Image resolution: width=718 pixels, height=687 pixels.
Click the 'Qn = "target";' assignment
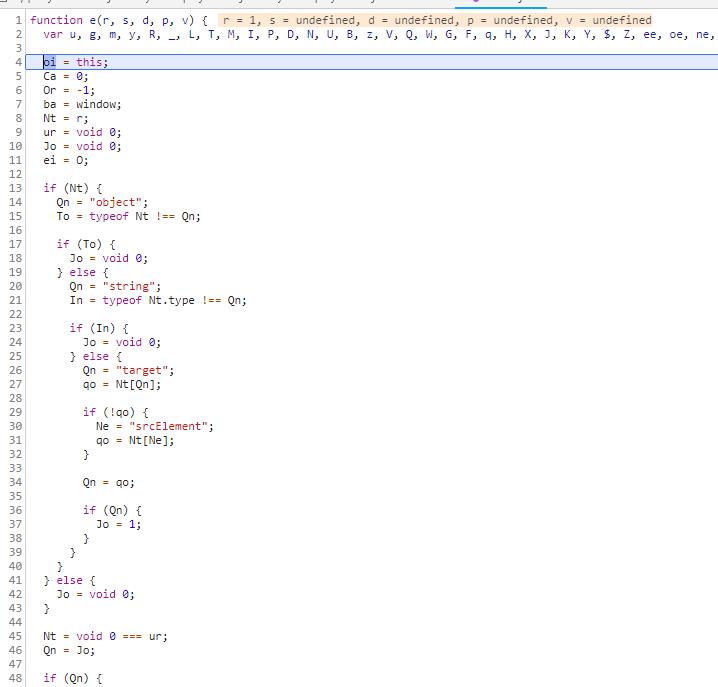(129, 370)
